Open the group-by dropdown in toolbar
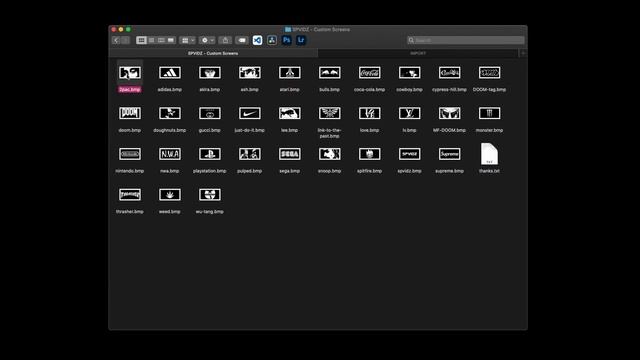 pyautogui.click(x=188, y=40)
